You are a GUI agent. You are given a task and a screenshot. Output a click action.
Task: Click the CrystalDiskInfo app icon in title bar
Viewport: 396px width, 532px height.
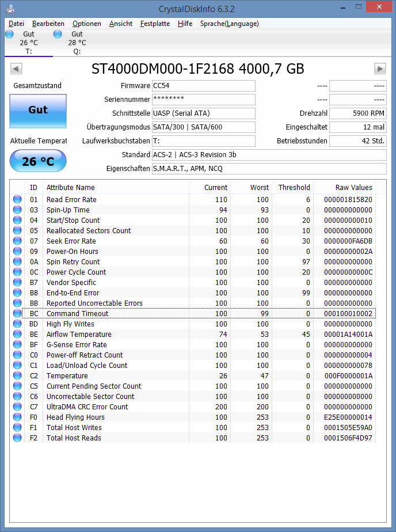[x=10, y=8]
